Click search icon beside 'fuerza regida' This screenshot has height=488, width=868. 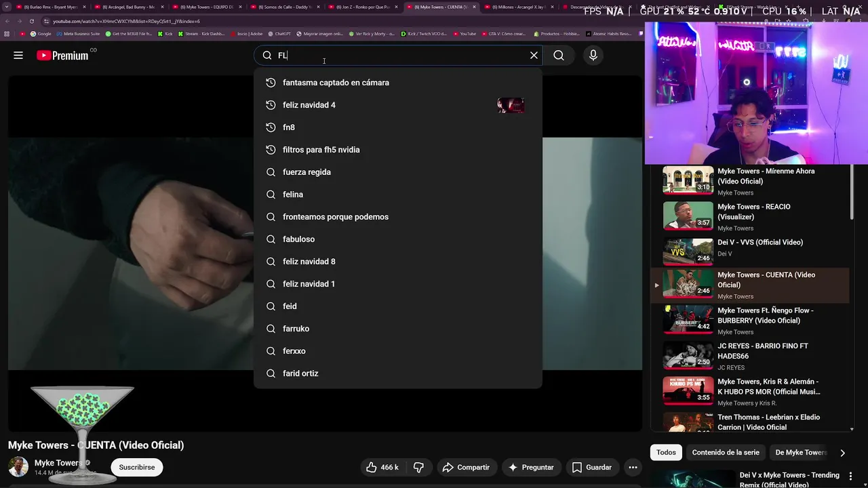coord(271,172)
